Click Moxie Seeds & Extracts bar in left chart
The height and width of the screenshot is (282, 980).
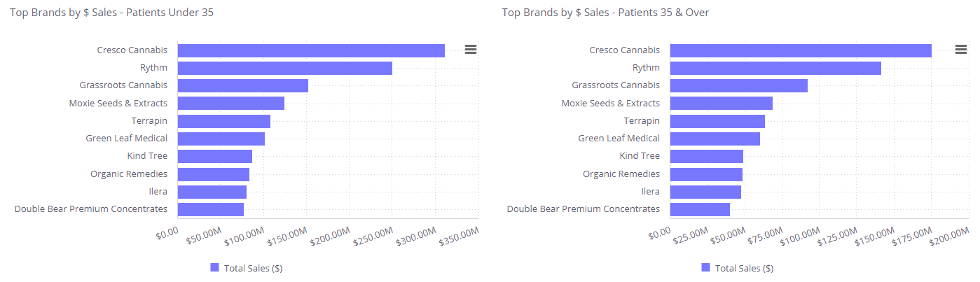click(x=230, y=103)
